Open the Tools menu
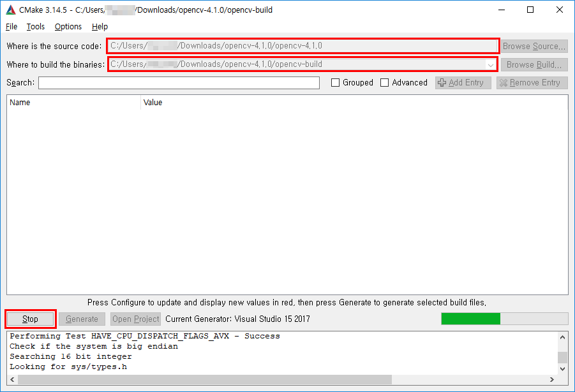The image size is (575, 392). 35,26
